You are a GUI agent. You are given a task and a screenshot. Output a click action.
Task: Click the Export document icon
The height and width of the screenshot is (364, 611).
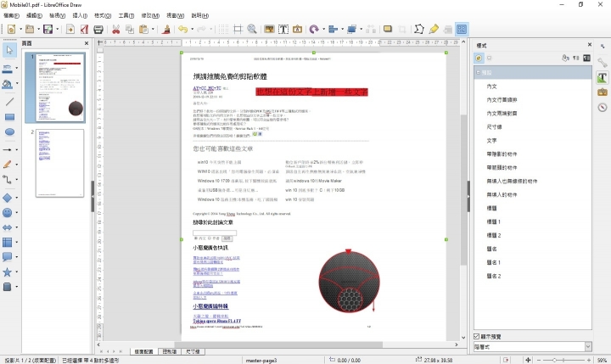click(x=70, y=29)
